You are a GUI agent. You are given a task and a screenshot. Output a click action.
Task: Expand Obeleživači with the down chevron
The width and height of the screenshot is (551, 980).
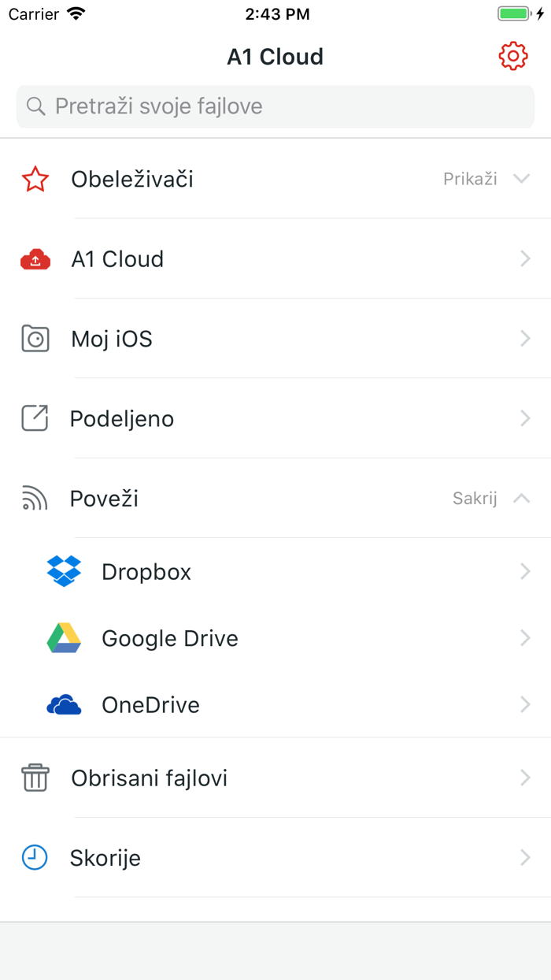click(x=522, y=179)
